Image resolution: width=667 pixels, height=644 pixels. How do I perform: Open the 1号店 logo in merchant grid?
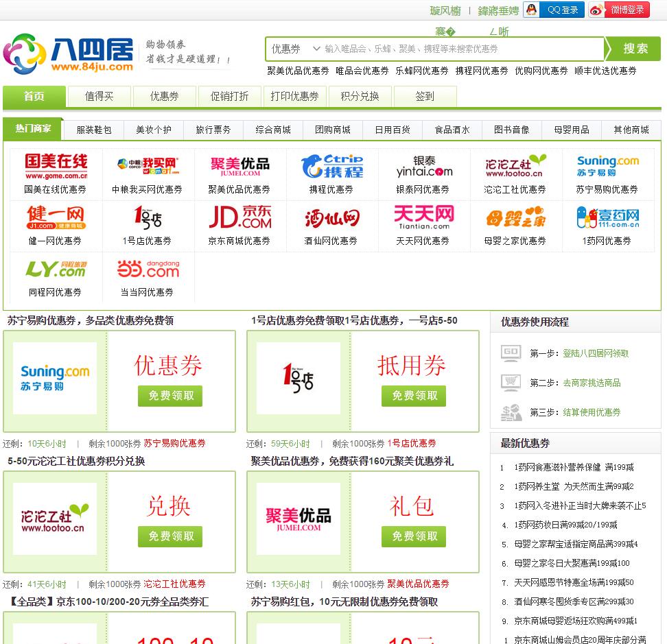pyautogui.click(x=148, y=217)
